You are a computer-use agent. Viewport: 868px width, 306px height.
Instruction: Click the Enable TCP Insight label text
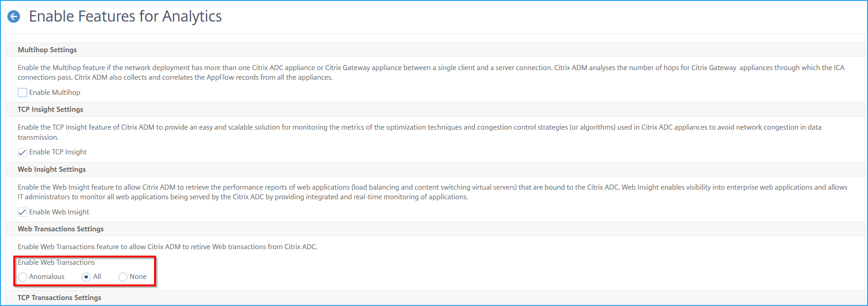58,152
